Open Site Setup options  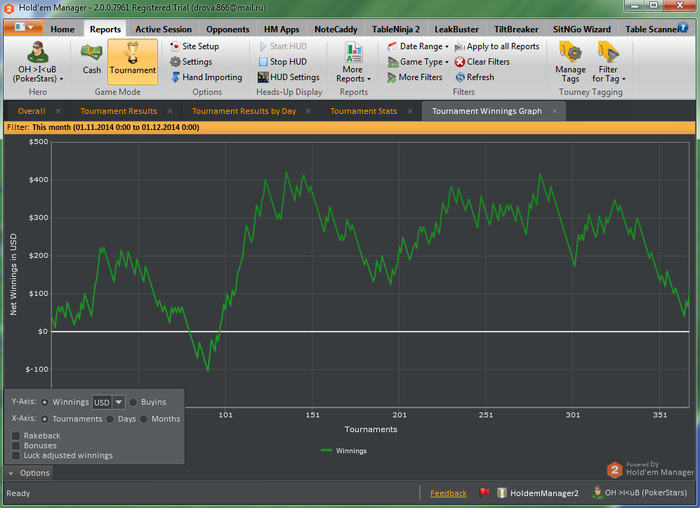195,46
